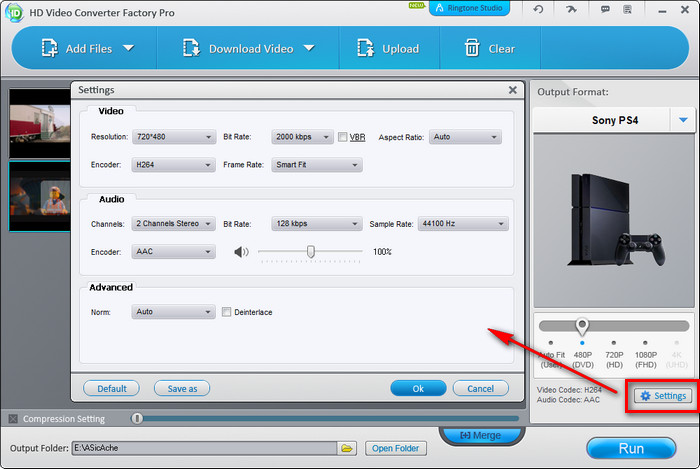700x469 pixels.
Task: Close the Settings dialog
Action: tap(512, 90)
